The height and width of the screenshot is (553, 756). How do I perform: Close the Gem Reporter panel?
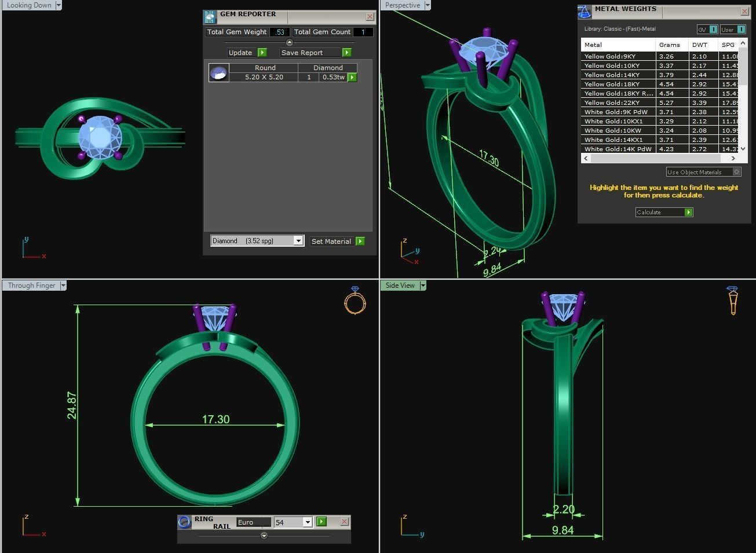coord(370,17)
